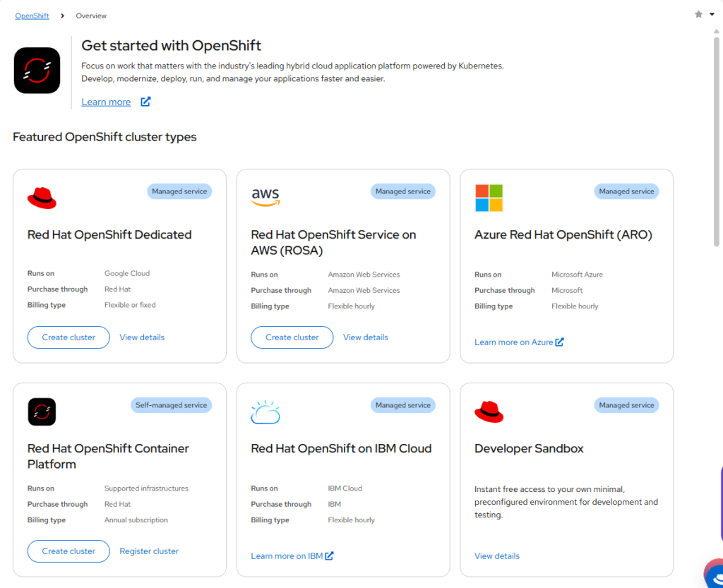This screenshot has height=588, width=723.
Task: Open Learn more on Azure link
Action: pyautogui.click(x=518, y=342)
